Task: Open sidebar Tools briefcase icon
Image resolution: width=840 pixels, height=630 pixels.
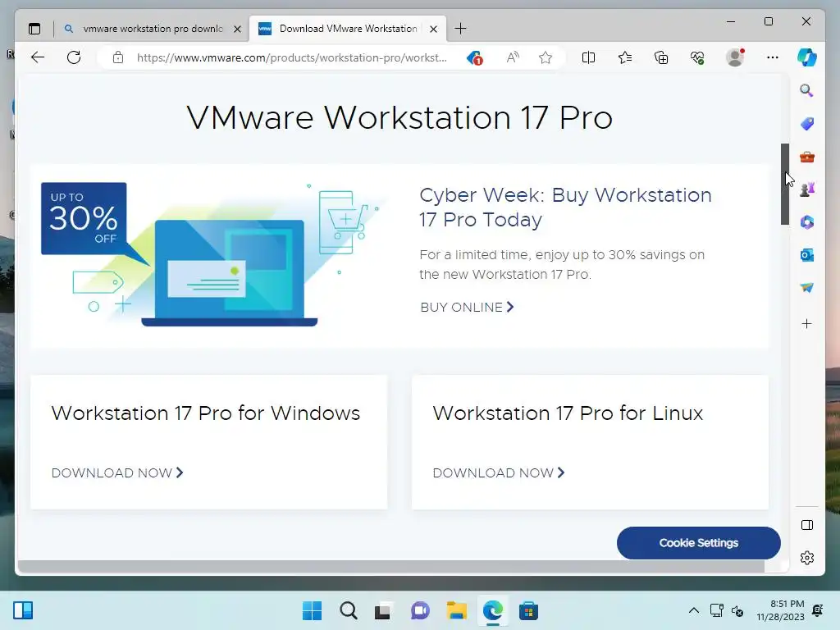Action: click(x=807, y=157)
